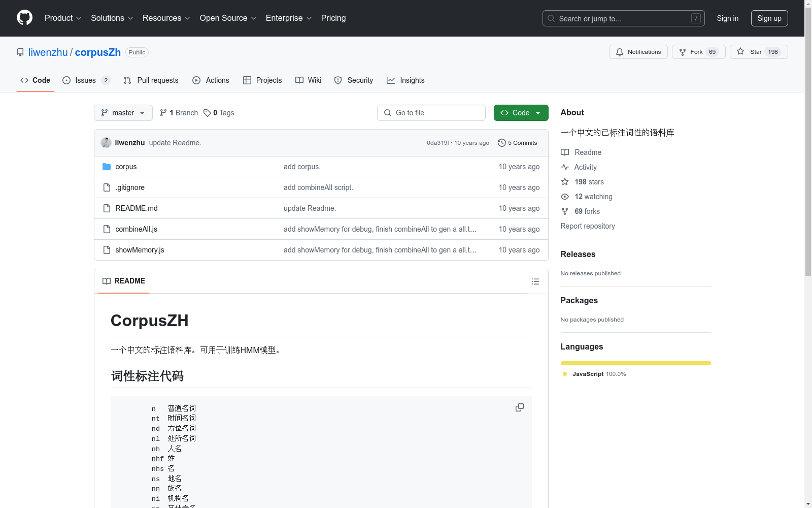The width and height of the screenshot is (812, 508).
Task: Click the 198 star count badge
Action: 773,52
